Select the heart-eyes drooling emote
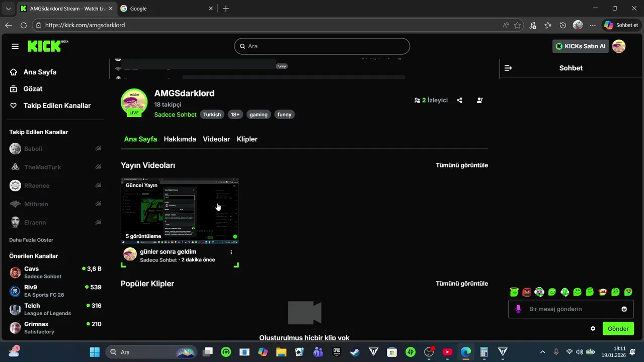 point(628,292)
